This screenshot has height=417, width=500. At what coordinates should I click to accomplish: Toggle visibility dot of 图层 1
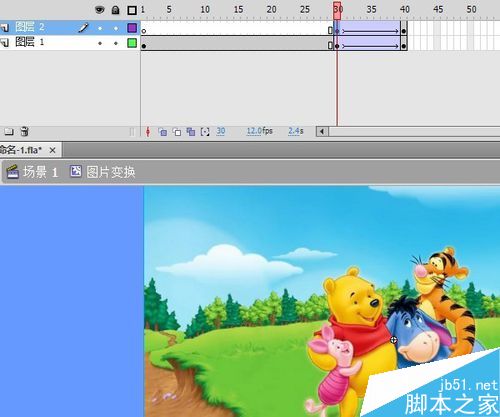[x=100, y=43]
